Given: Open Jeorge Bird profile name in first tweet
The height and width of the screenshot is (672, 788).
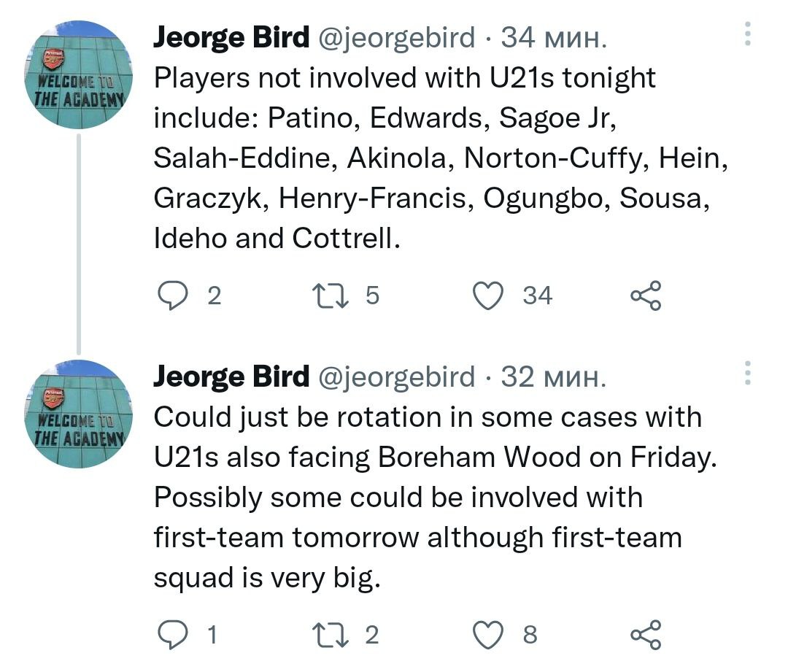Looking at the screenshot, I should click(x=231, y=36).
